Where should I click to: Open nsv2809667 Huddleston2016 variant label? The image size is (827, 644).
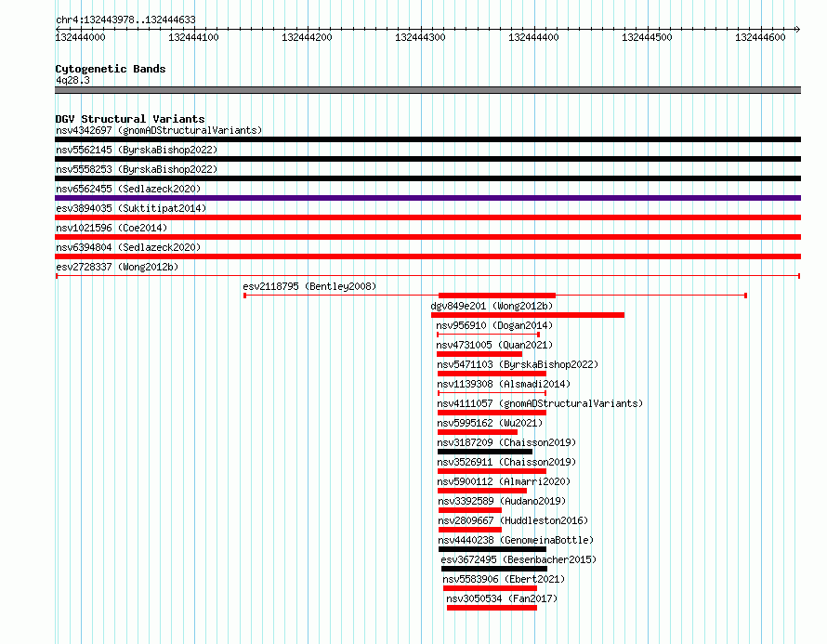(x=513, y=520)
